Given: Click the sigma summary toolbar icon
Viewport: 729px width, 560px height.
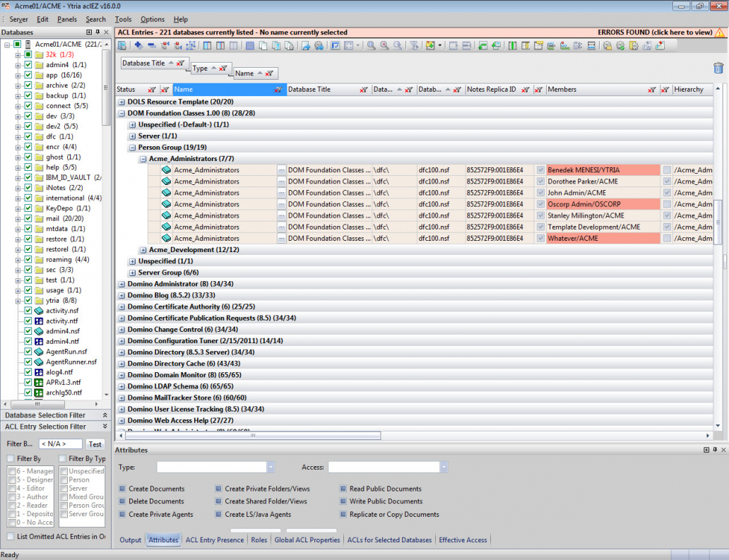Looking at the screenshot, I should coord(578,45).
